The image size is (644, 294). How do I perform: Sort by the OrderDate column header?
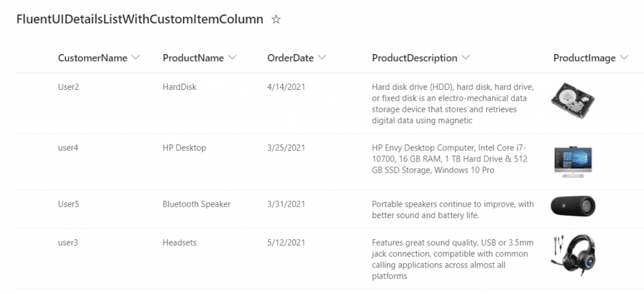click(x=291, y=58)
